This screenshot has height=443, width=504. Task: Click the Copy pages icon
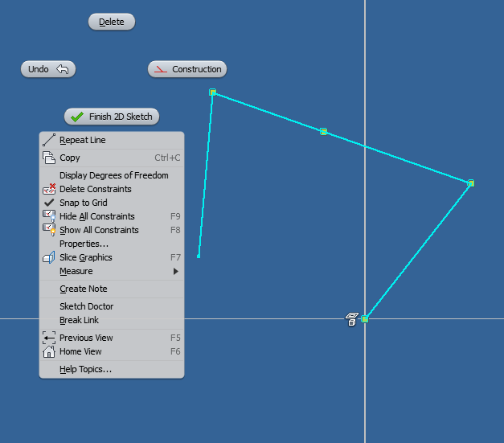[x=49, y=158]
